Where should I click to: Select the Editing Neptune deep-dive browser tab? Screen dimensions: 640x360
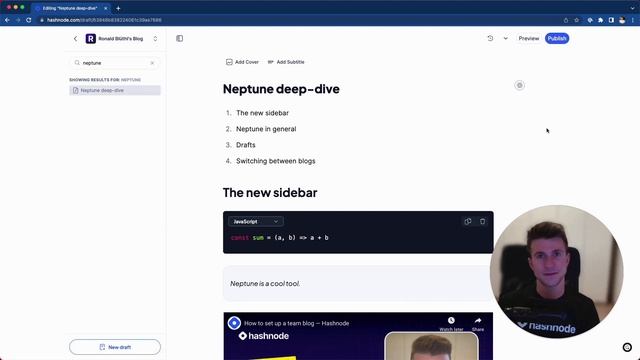tap(70, 8)
